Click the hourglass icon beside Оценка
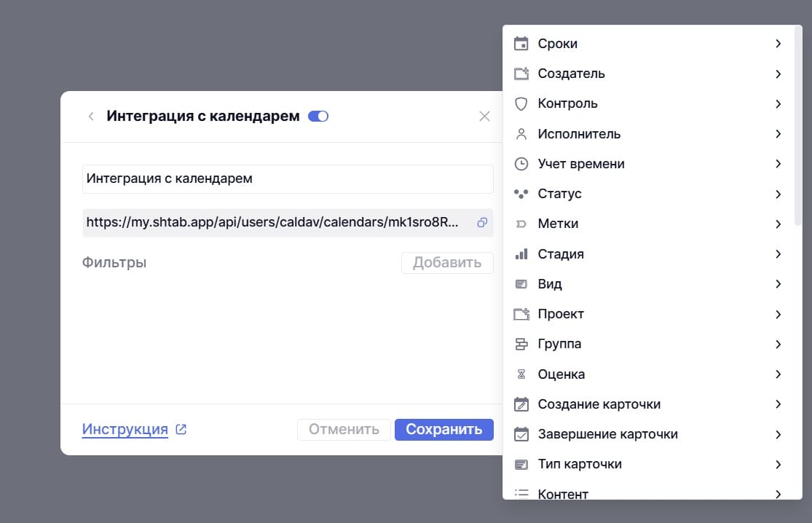 pyautogui.click(x=521, y=374)
